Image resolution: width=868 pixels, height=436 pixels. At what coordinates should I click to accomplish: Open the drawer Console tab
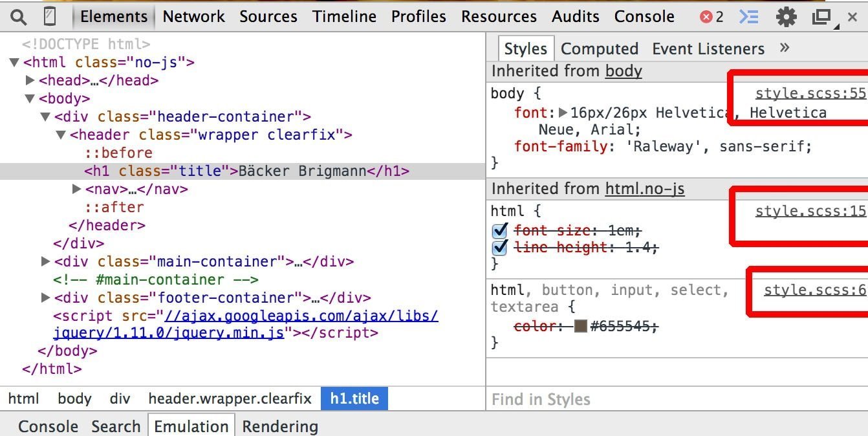tap(48, 426)
